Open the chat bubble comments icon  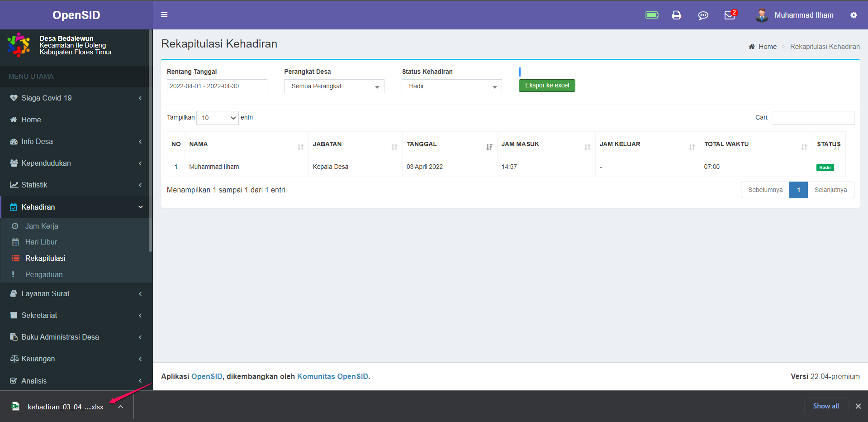tap(703, 15)
